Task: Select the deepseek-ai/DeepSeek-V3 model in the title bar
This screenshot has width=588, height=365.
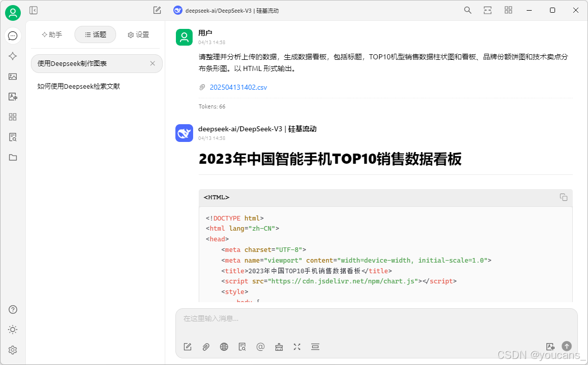Action: (x=226, y=11)
